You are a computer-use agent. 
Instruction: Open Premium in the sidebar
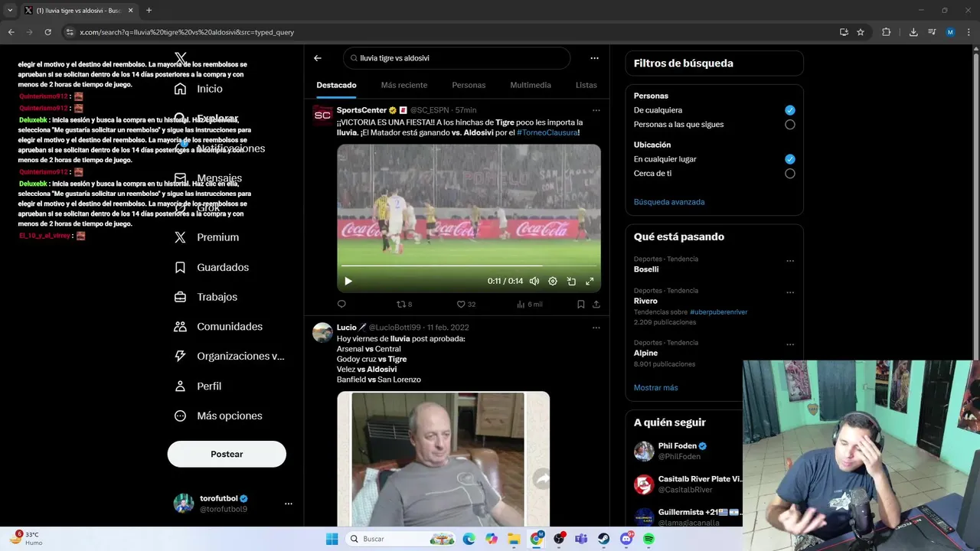click(206, 237)
